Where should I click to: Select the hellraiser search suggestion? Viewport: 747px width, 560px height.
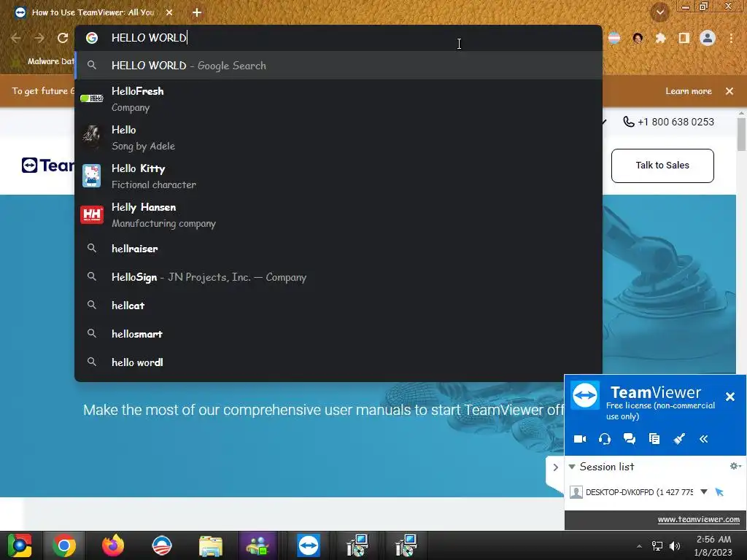coord(338,249)
